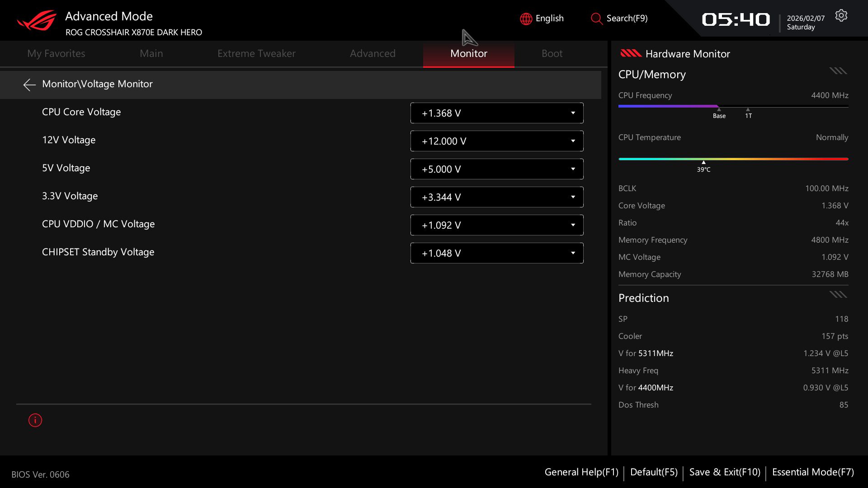The height and width of the screenshot is (488, 868).
Task: Click the back arrow to Monitor menu
Action: tap(29, 84)
